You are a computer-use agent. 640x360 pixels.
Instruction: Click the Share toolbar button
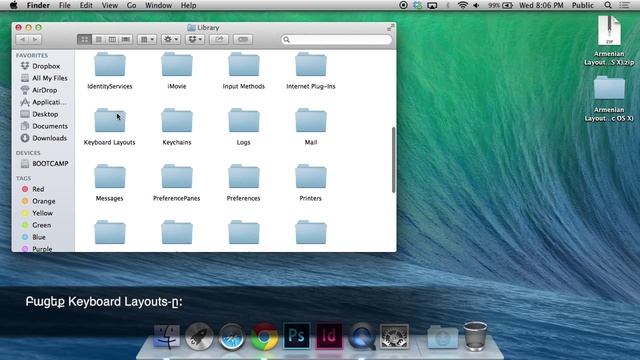coord(219,39)
